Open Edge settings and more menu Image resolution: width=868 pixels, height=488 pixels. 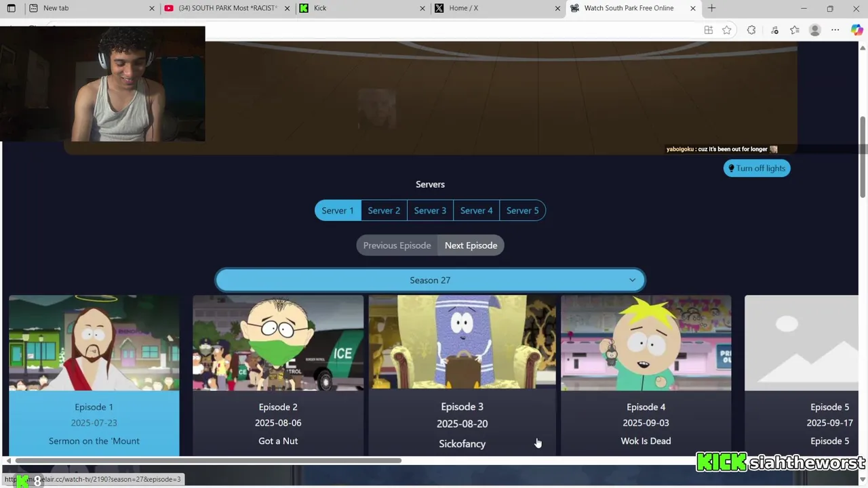coord(835,30)
